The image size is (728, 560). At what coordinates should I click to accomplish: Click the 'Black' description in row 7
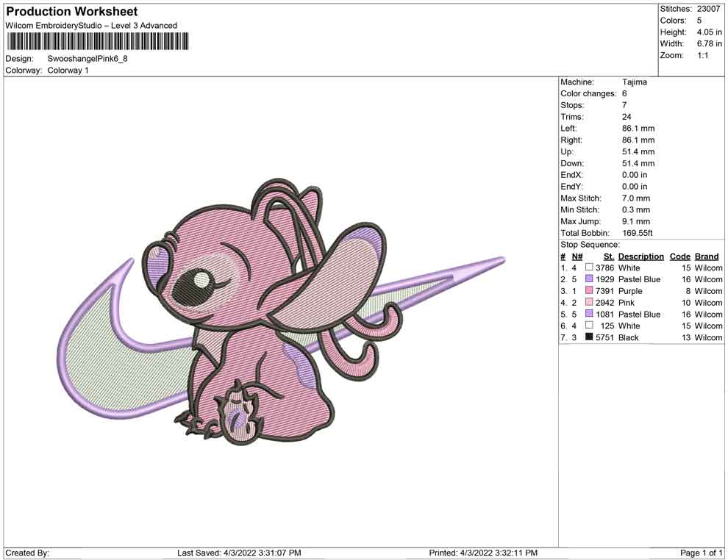629,337
